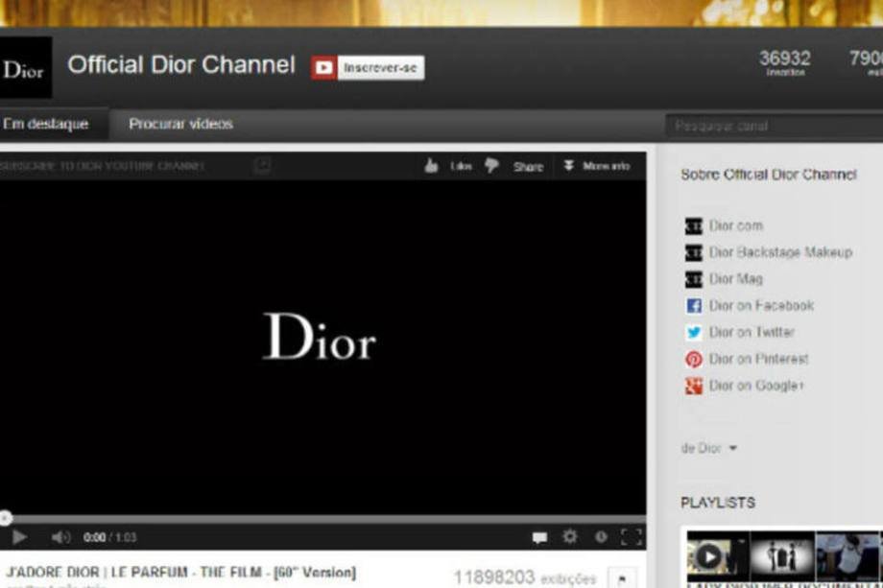The height and width of the screenshot is (588, 883).
Task: Expand the 'de Dior' dropdown
Action: [x=709, y=448]
